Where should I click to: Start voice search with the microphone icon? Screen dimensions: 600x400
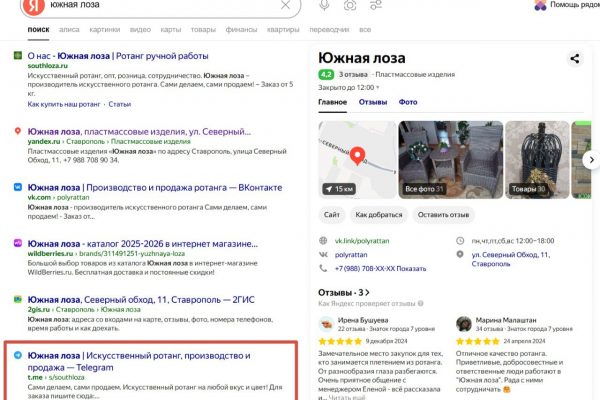pos(324,5)
